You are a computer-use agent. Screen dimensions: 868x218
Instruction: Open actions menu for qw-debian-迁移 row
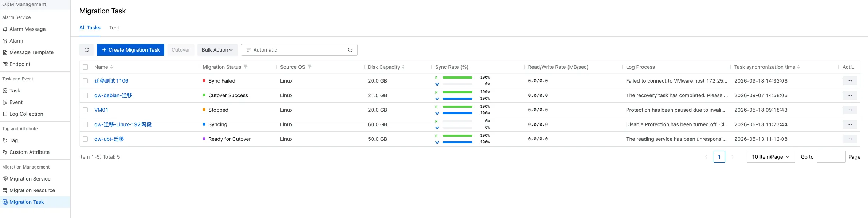coord(850,95)
